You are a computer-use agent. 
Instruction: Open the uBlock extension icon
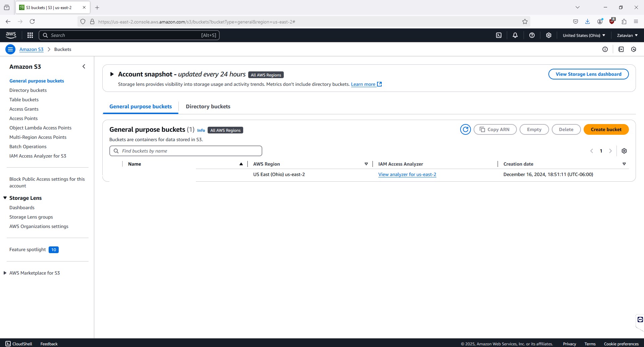coord(612,21)
